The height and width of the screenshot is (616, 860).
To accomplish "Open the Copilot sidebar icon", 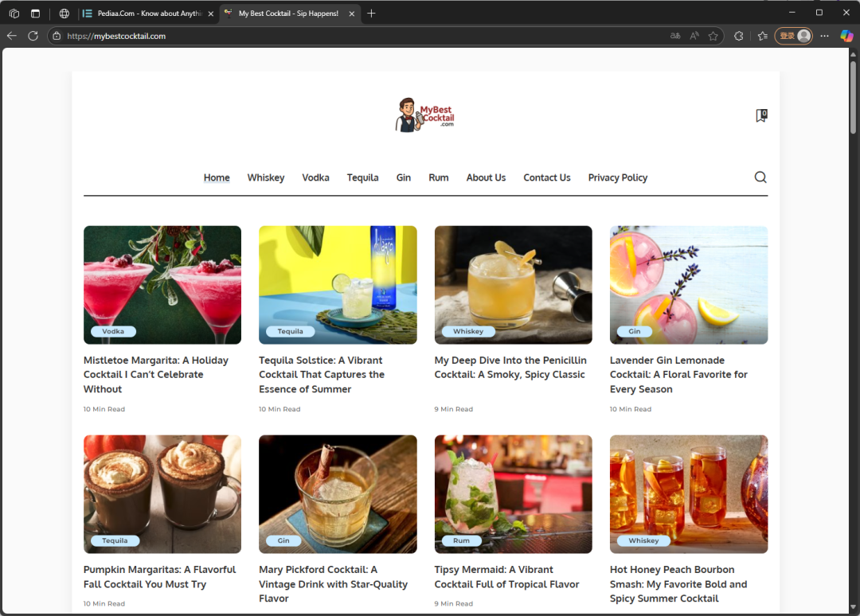I will 845,36.
